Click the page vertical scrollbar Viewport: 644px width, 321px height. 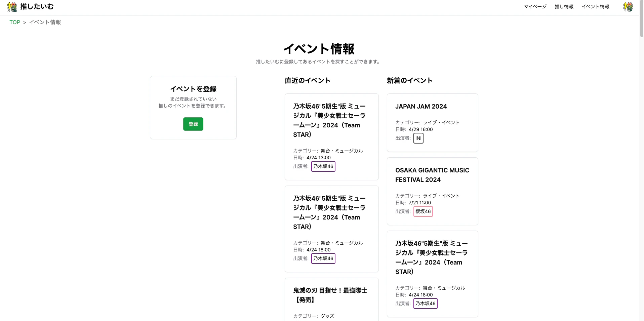click(x=641, y=160)
